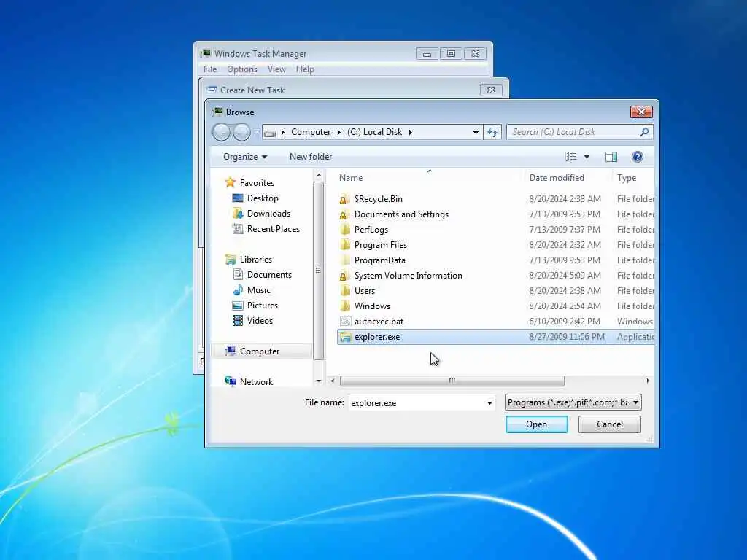The height and width of the screenshot is (560, 747).
Task: Select the Users folder icon
Action: (x=345, y=291)
